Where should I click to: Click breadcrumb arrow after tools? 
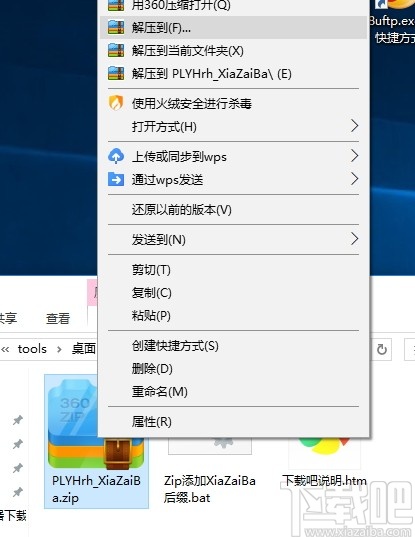coord(59,349)
